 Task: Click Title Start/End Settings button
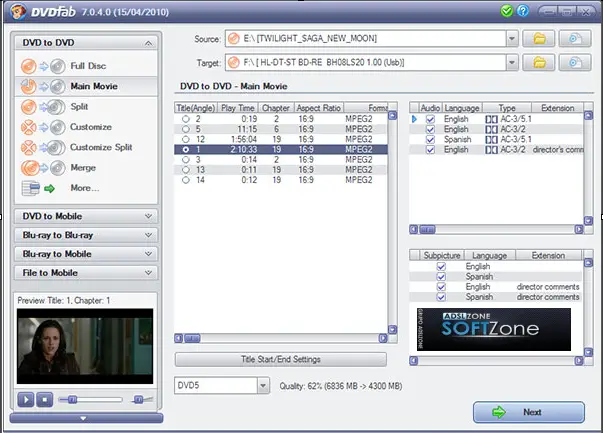[281, 360]
